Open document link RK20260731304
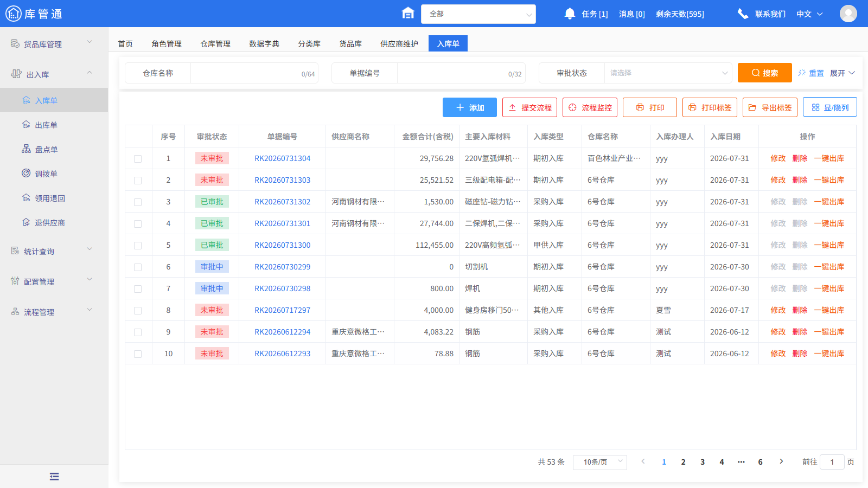The width and height of the screenshot is (868, 488). click(x=283, y=158)
